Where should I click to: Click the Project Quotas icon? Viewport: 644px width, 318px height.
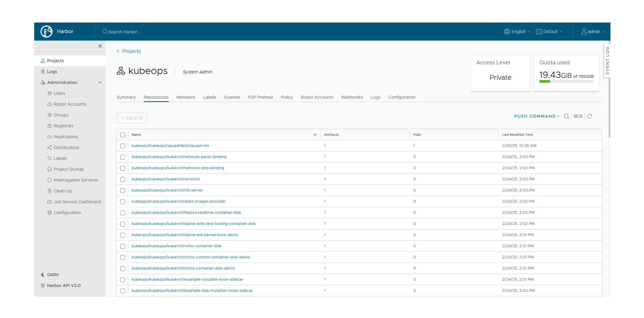[x=50, y=169]
